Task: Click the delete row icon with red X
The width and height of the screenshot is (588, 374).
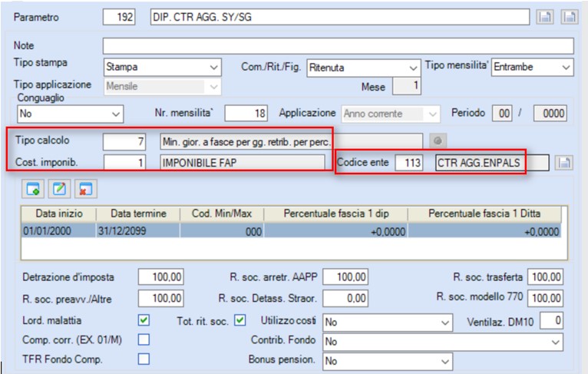Action: tap(85, 189)
